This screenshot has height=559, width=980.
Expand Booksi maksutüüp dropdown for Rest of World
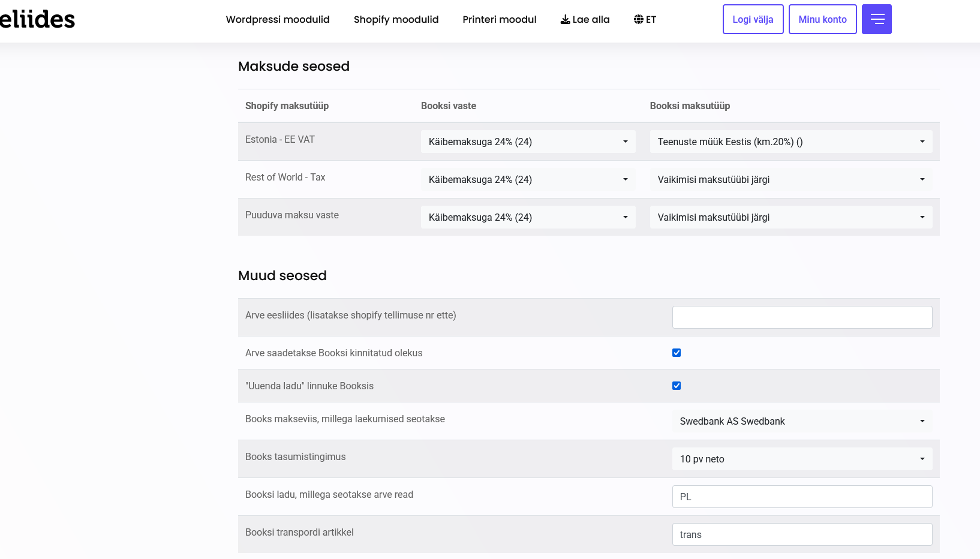(790, 179)
